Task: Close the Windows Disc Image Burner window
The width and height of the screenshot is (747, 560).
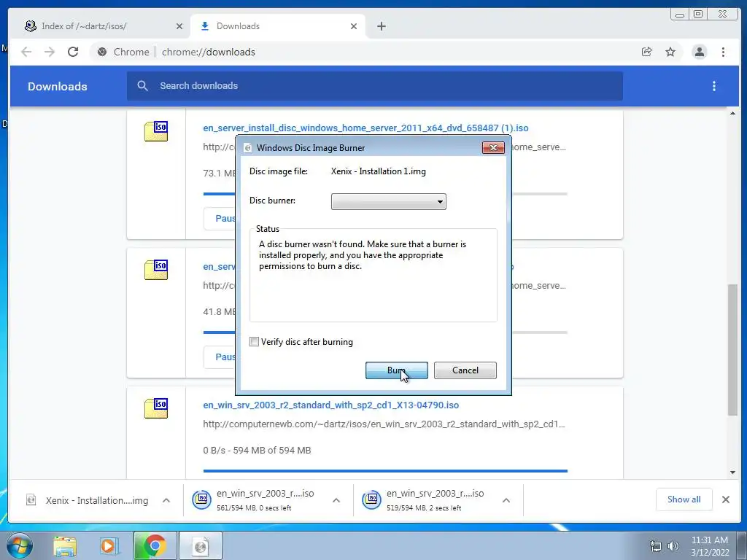Action: (493, 147)
